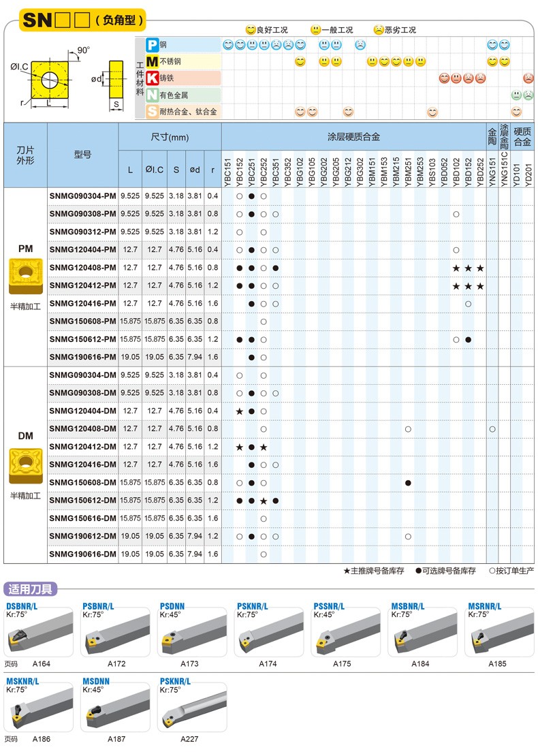Click the orange S heat-resistant alloy icon
The image size is (538, 756).
[153, 112]
